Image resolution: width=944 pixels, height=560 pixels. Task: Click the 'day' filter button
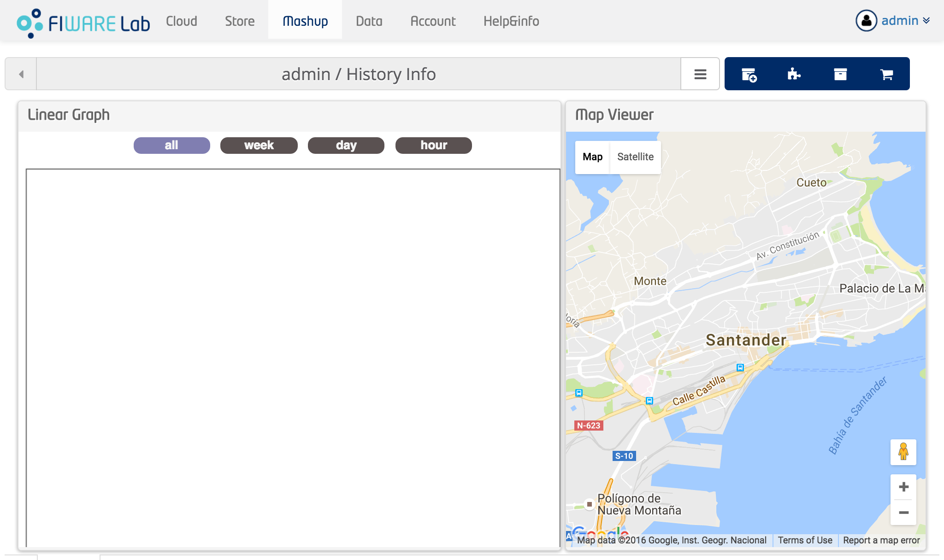(346, 144)
